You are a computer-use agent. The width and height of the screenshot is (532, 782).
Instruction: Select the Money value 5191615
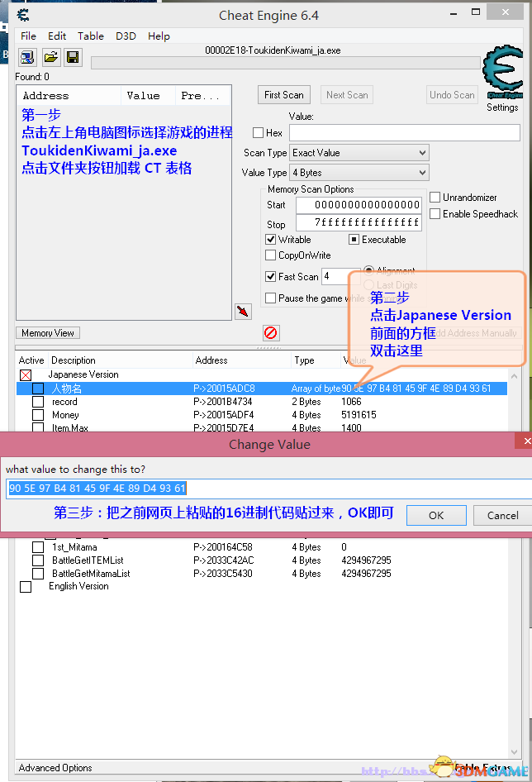[359, 415]
